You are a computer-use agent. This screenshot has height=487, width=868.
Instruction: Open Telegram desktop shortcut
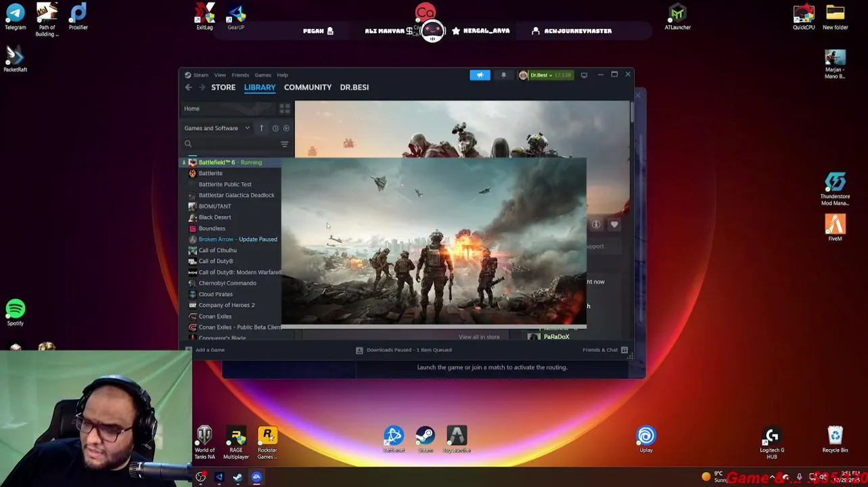tap(15, 17)
